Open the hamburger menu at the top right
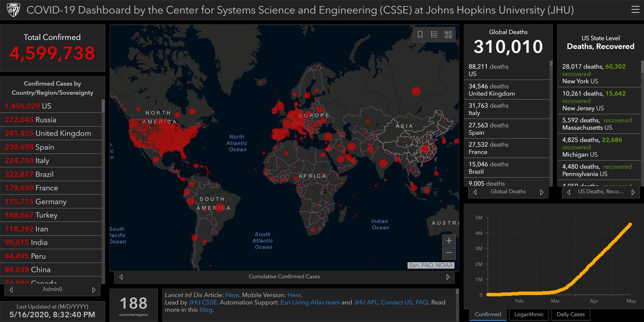 tap(635, 10)
